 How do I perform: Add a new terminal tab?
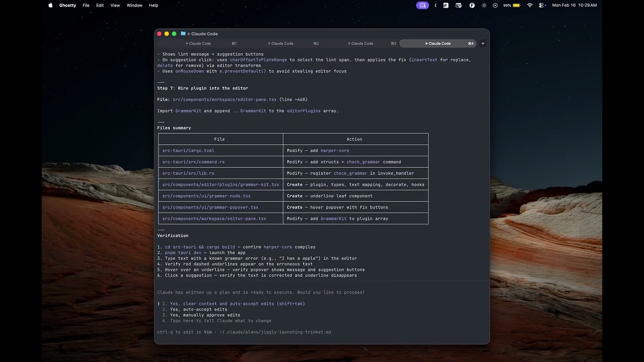(482, 43)
